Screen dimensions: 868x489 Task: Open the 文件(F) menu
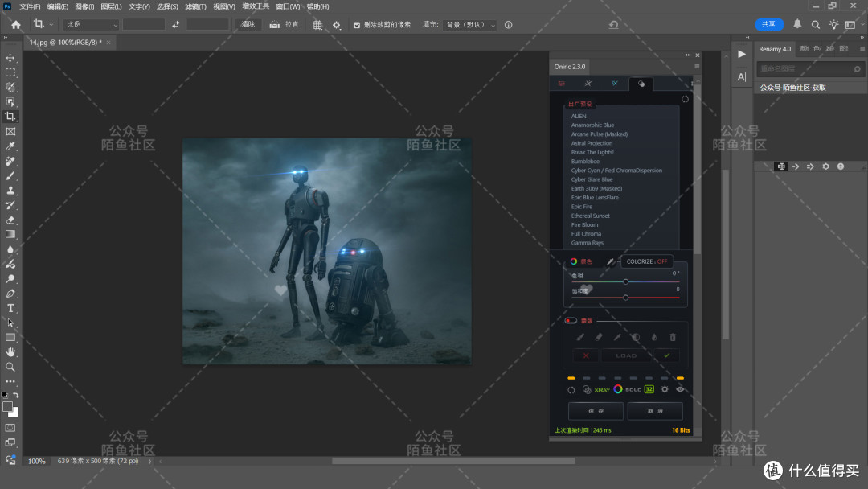tap(30, 6)
